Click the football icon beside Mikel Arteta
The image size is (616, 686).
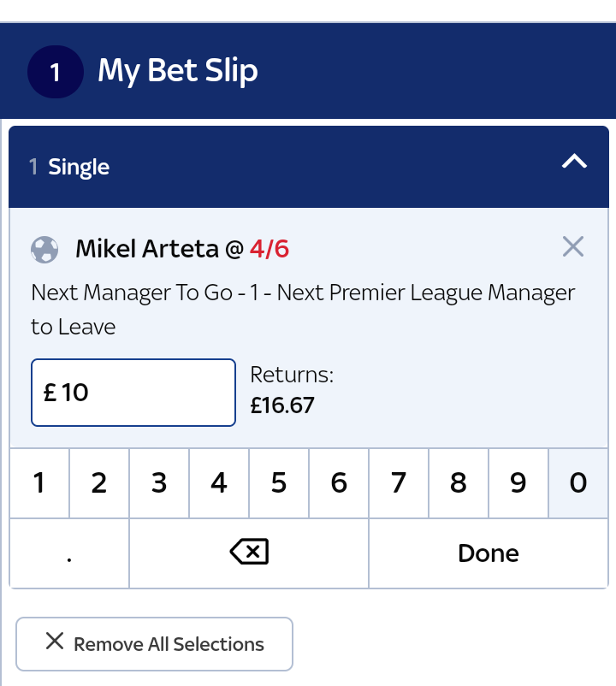(x=44, y=249)
